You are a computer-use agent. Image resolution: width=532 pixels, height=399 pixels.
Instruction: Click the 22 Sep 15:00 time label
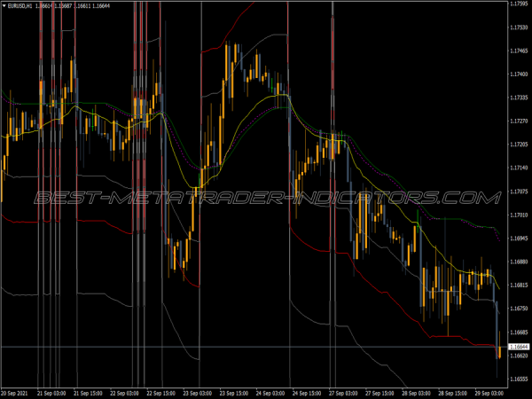tap(160, 394)
